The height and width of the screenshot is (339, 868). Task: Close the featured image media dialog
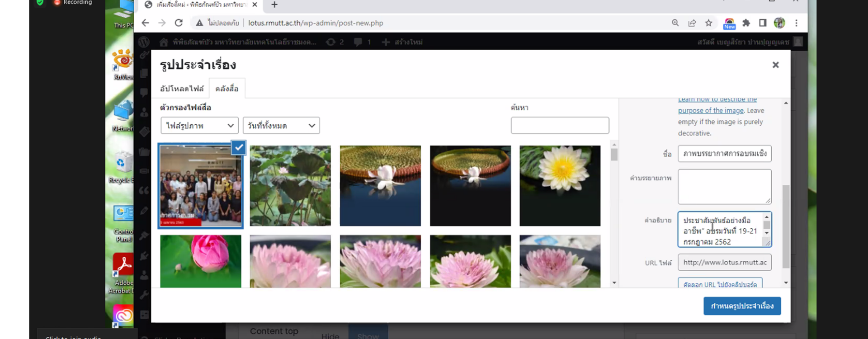point(775,65)
